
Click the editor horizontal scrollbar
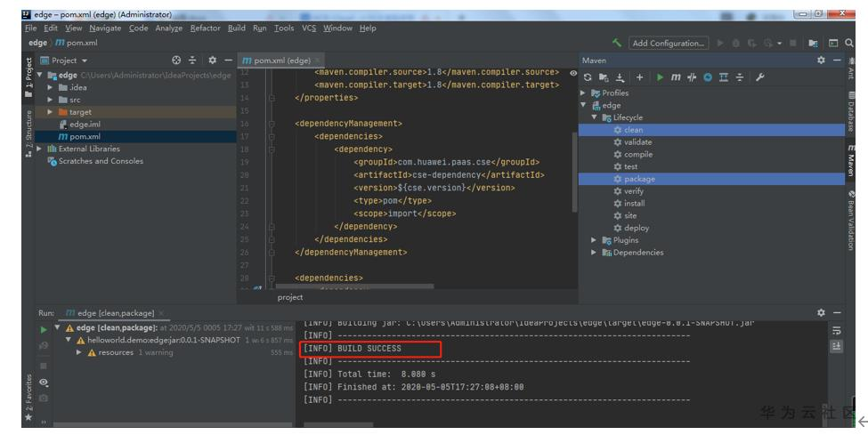tap(354, 286)
